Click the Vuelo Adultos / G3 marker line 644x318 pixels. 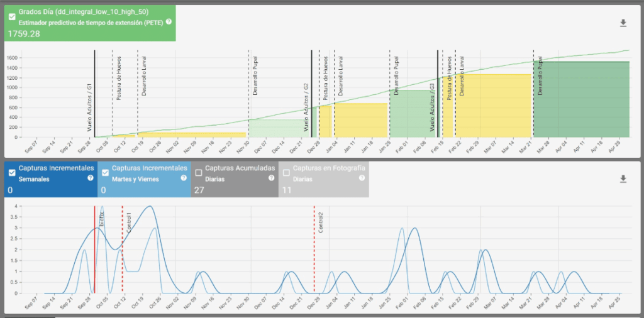pos(438,94)
